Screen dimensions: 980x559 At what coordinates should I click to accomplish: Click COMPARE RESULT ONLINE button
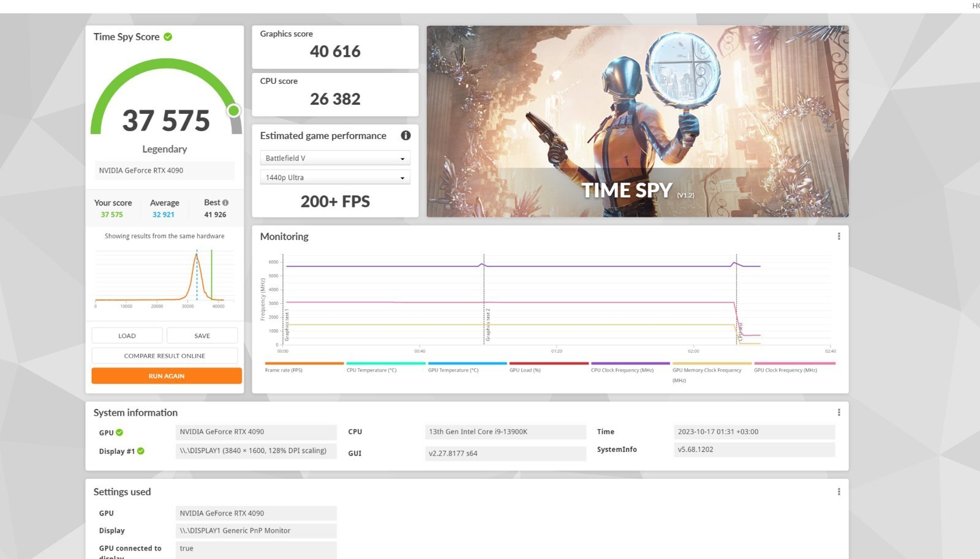165,356
